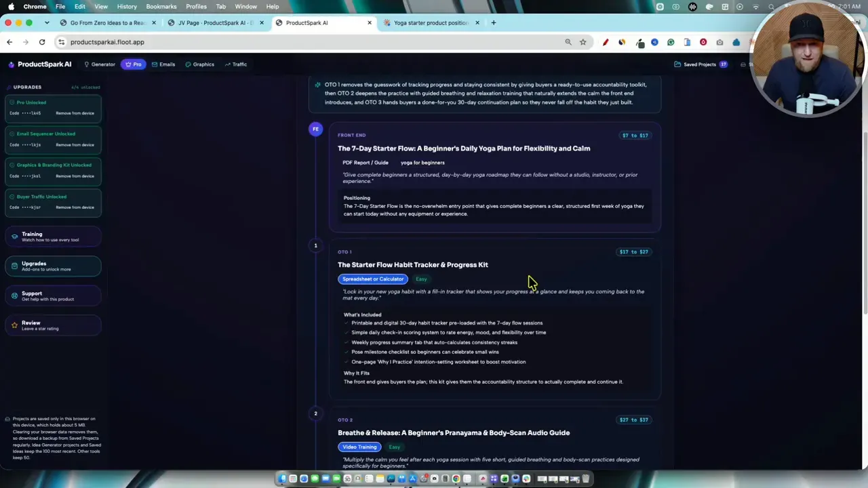Switch to the JV Page browser tab
Screen dimensions: 868x488
216,23
